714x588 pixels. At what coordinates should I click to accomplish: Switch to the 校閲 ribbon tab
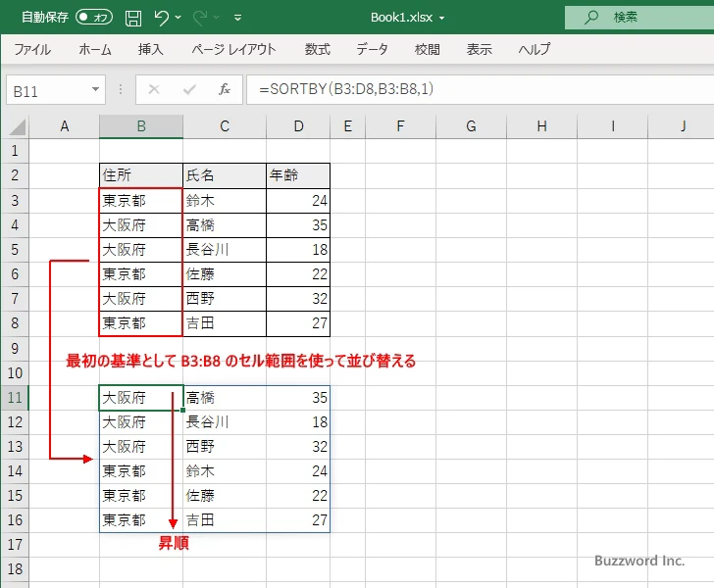click(428, 49)
